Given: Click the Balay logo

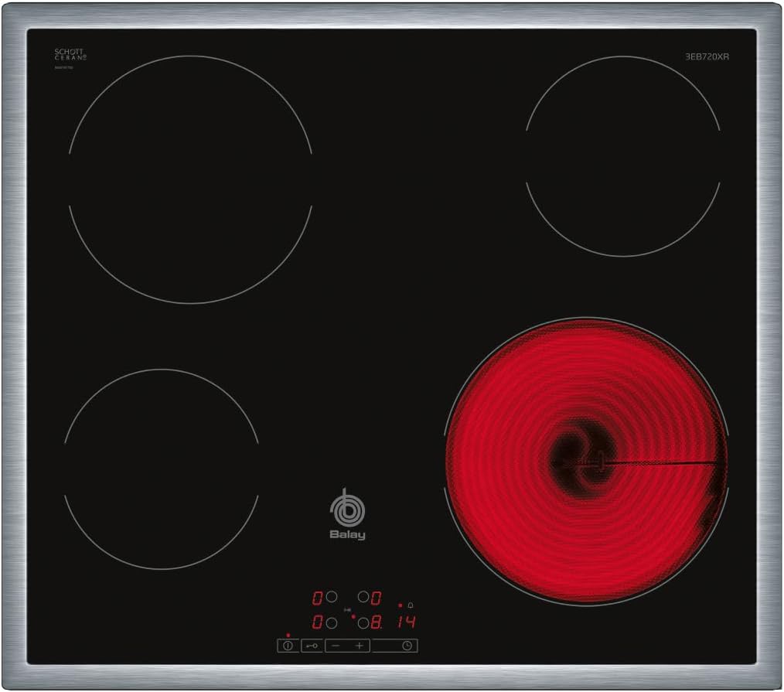Looking at the screenshot, I should 347,514.
